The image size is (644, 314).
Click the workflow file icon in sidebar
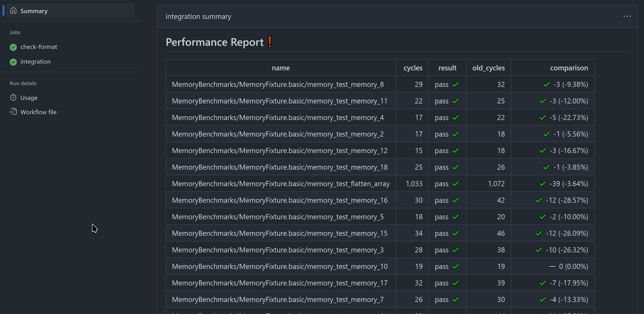tap(13, 111)
